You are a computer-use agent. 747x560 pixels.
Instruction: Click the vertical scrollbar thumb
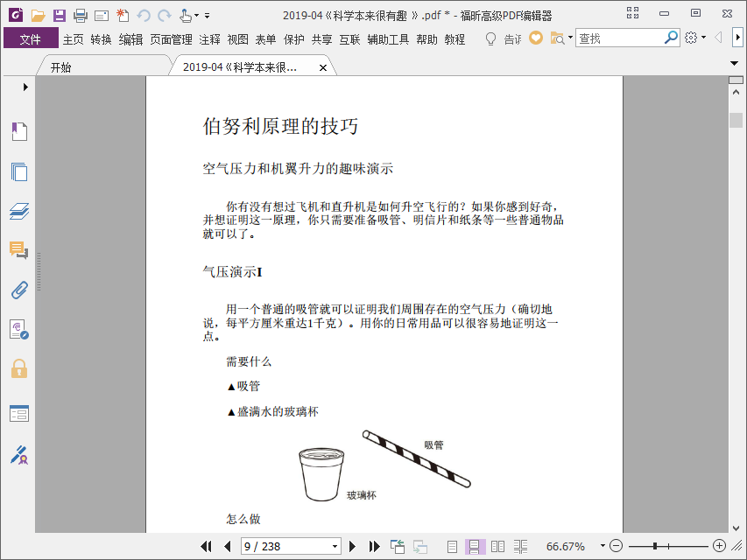point(736,120)
